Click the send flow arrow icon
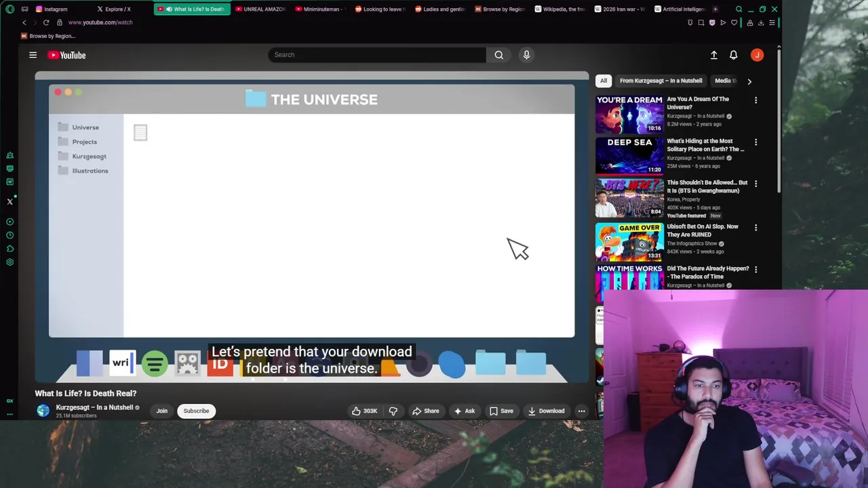 723,22
